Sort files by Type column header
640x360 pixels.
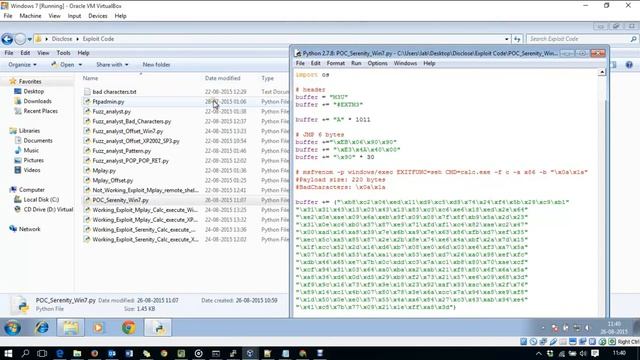click(267, 78)
